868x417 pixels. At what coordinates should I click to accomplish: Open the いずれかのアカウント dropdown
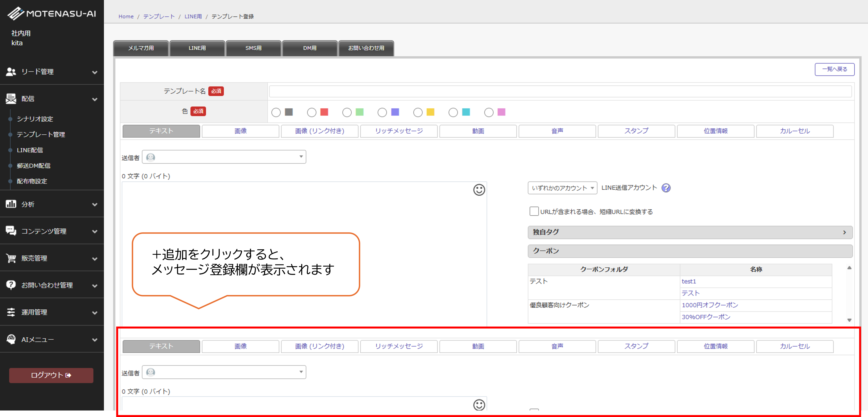[x=562, y=188]
